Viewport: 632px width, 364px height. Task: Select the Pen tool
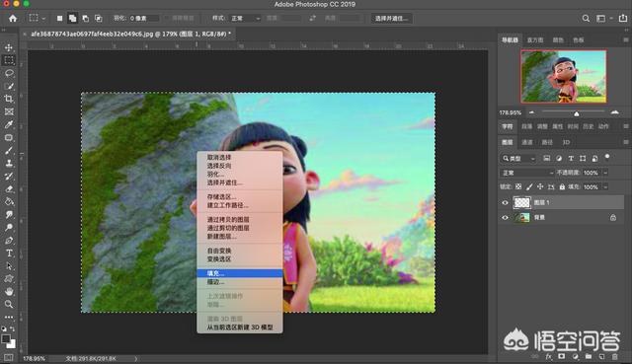click(9, 241)
